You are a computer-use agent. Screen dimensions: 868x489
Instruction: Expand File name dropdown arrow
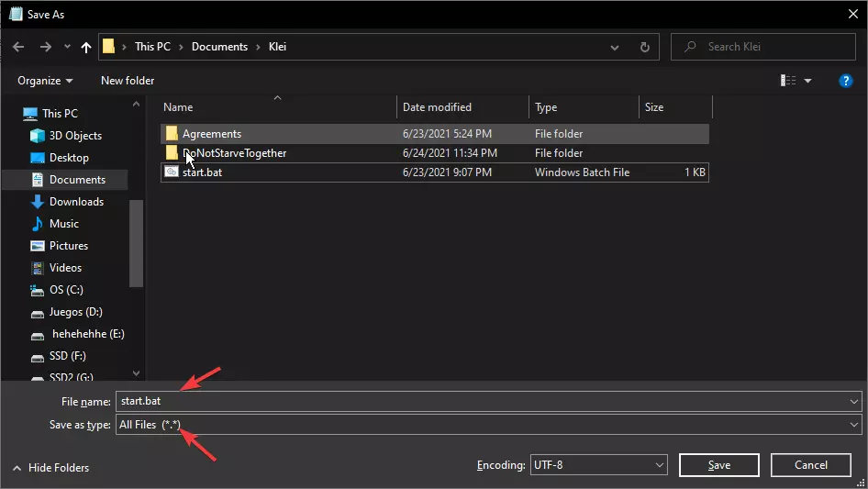point(853,402)
